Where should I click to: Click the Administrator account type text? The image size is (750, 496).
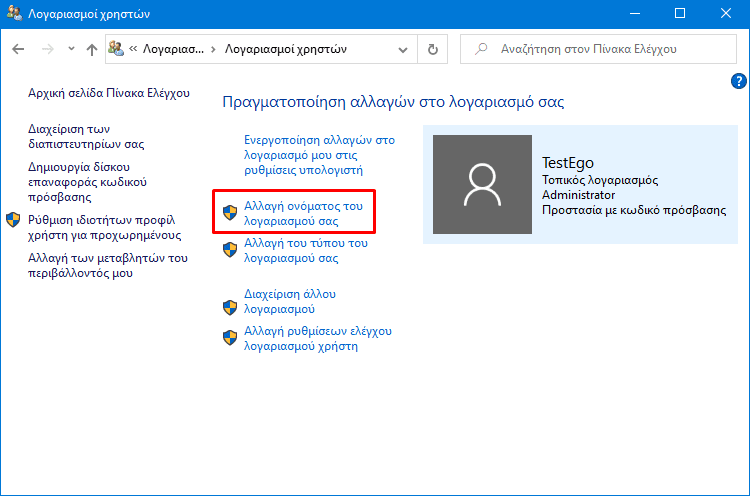coord(578,195)
